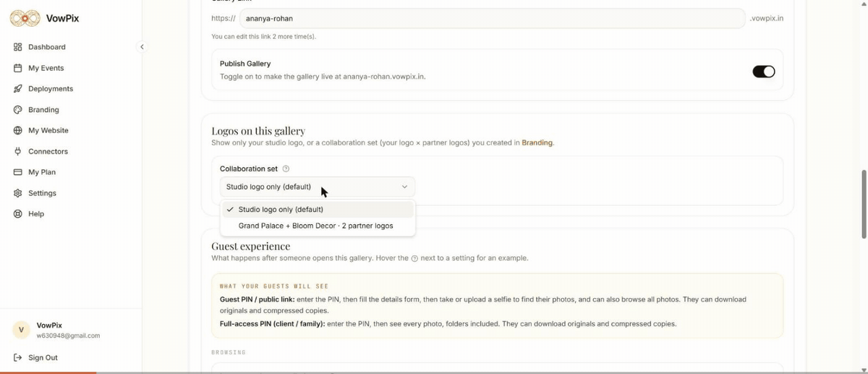Collapse the sidebar with the chevron button

[x=142, y=46]
